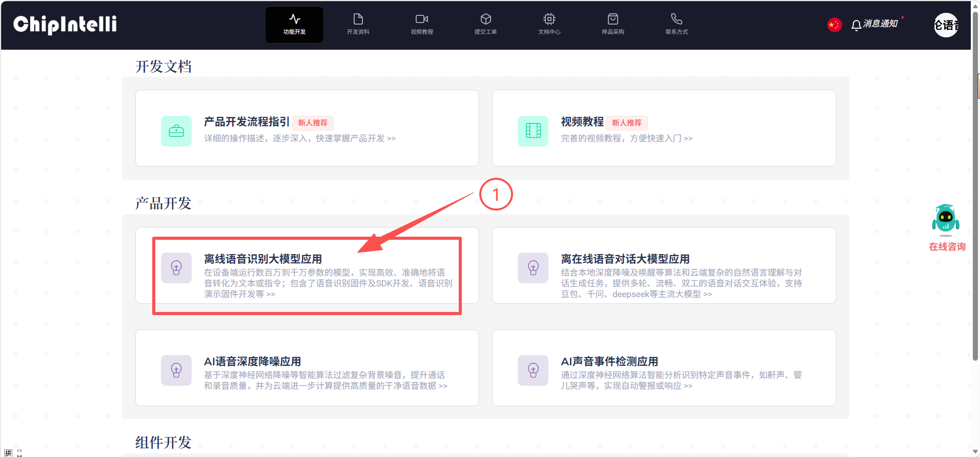Click the 组件开发 section heading
Screen dimensions: 980x457
click(164, 443)
